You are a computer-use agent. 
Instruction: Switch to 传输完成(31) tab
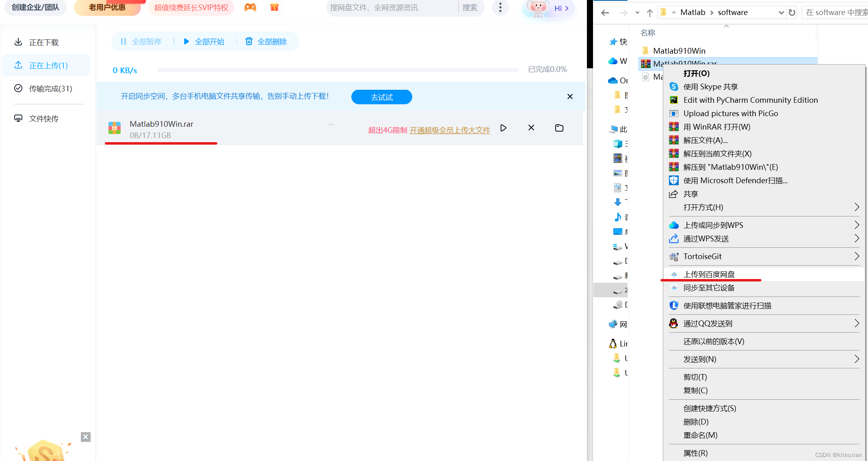[50, 89]
